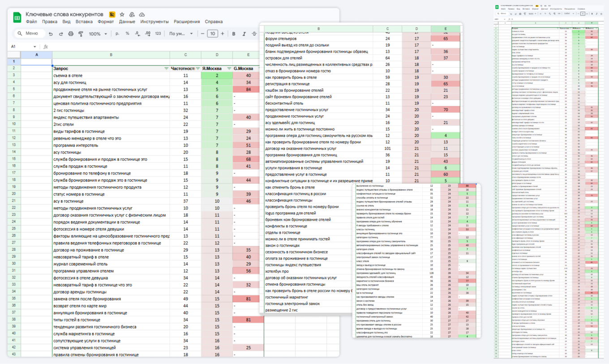This screenshot has height=364, width=609.
Task: Click the Google Sheets logo beside the document title
Action: click(x=17, y=18)
